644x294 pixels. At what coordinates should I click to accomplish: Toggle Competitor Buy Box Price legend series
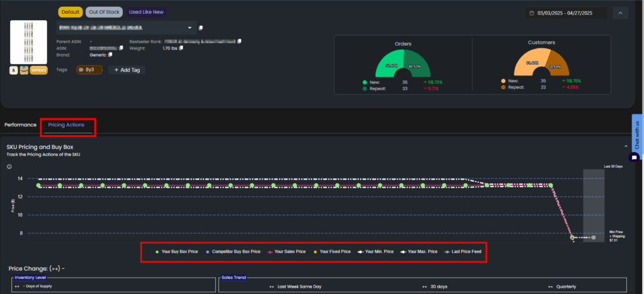(233, 251)
